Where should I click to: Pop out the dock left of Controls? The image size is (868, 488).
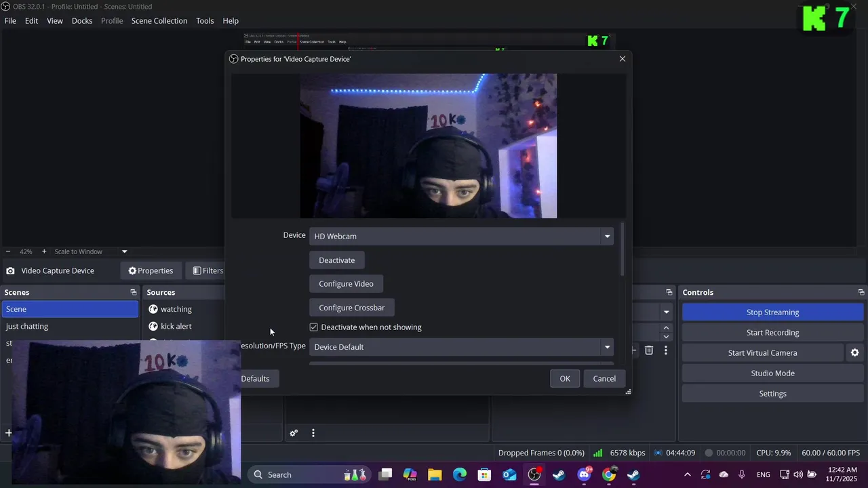click(x=669, y=292)
